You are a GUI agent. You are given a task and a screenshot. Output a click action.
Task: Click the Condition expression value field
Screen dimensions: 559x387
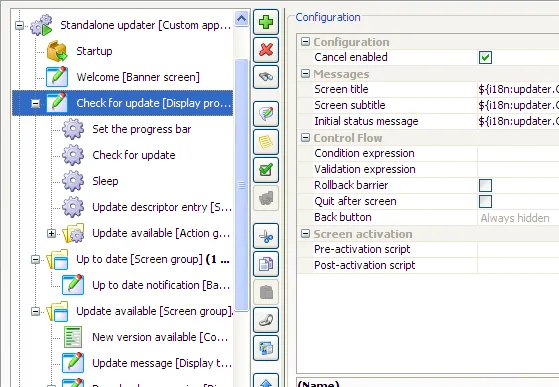pyautogui.click(x=518, y=154)
